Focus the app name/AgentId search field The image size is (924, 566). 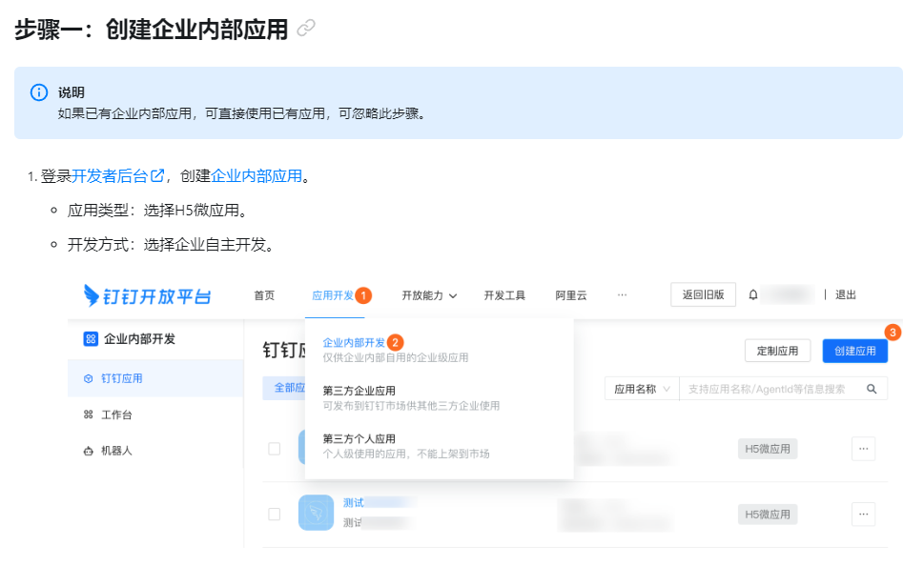[770, 389]
